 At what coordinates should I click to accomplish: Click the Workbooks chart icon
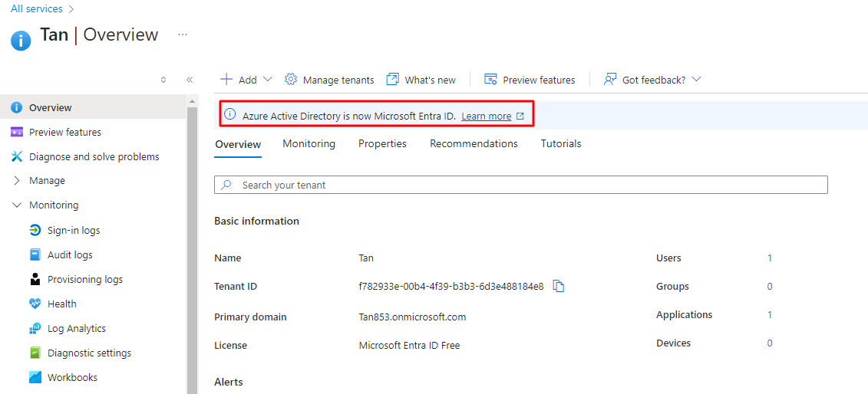pos(35,377)
